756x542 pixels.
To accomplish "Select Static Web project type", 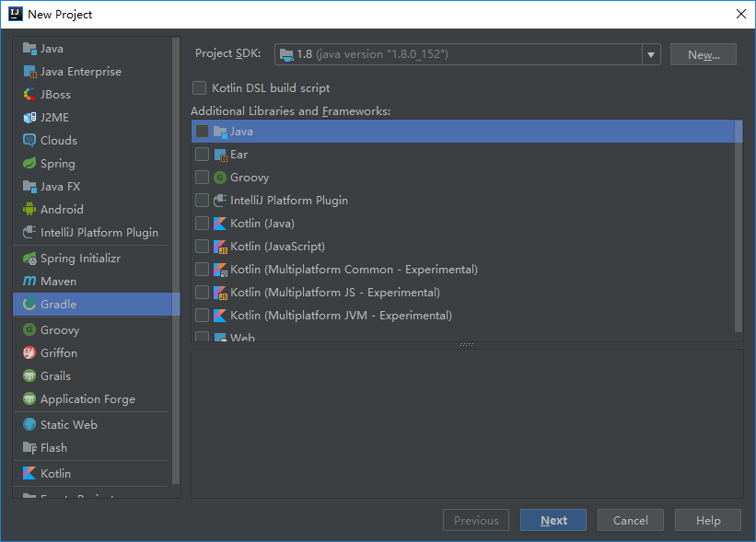I will [90, 425].
